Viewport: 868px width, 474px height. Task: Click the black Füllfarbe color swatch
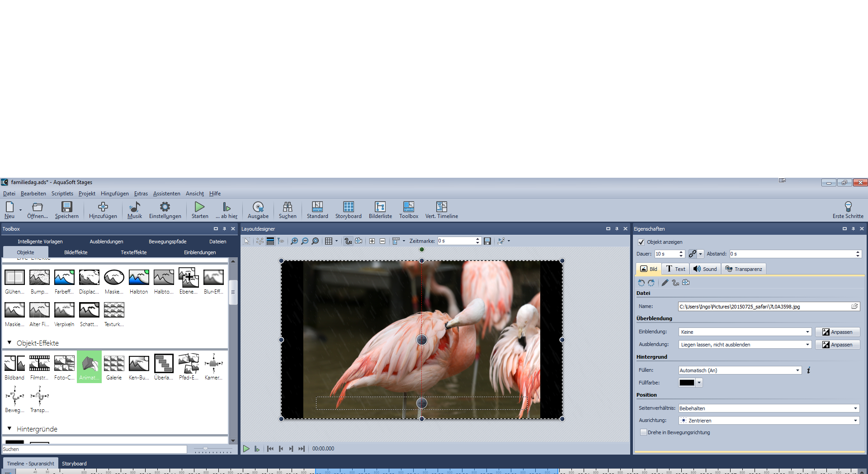686,383
